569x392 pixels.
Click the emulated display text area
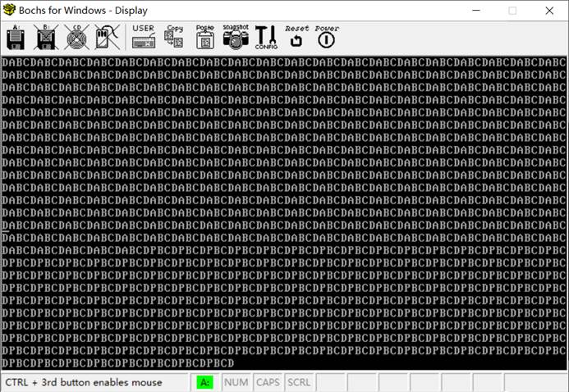click(284, 212)
